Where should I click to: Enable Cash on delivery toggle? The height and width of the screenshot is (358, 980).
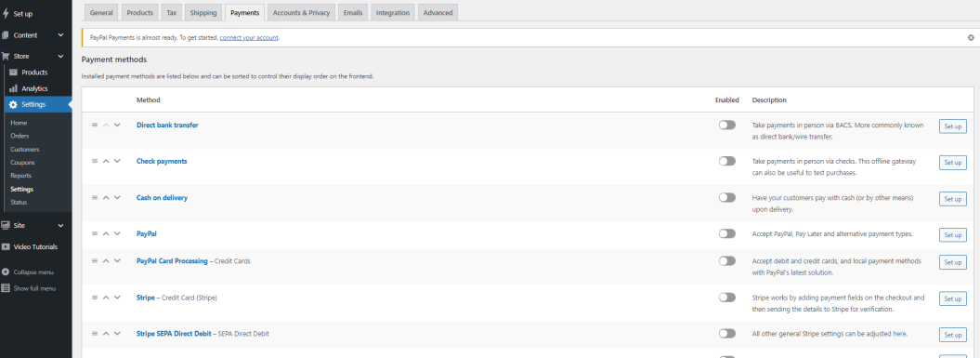(x=727, y=197)
